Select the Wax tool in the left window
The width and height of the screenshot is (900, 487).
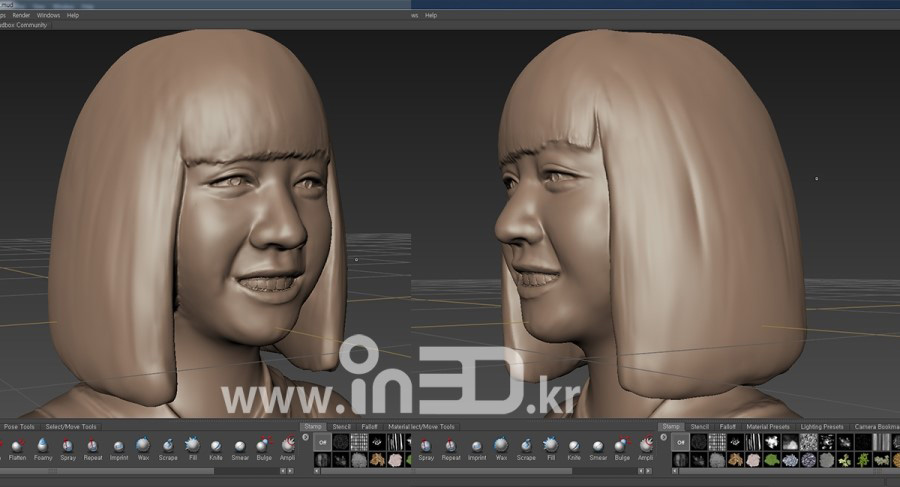coord(143,449)
